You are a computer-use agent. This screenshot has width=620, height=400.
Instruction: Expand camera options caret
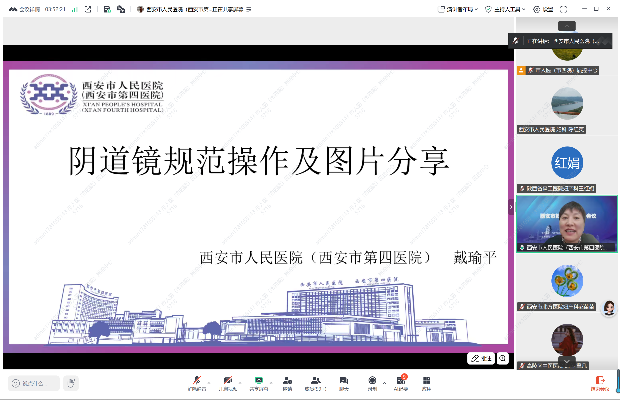(x=240, y=383)
